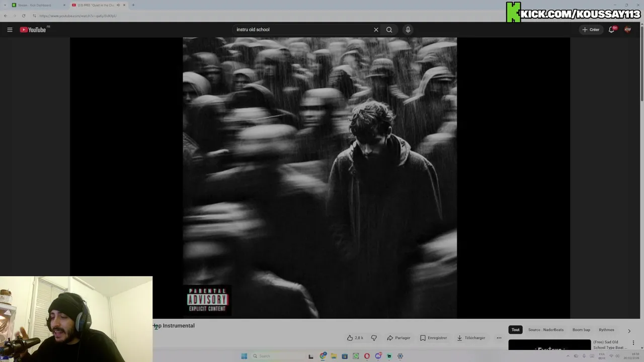Open options for the Sad Old School suggestion

point(633,343)
